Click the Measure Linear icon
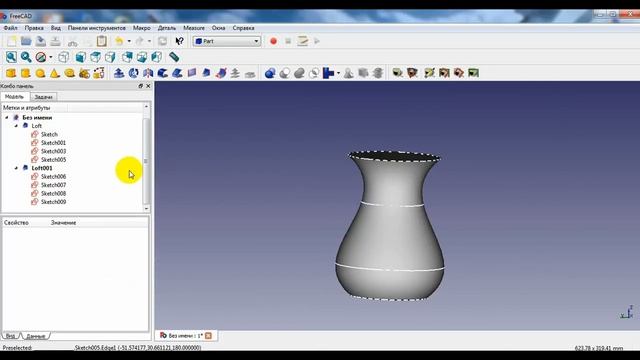 click(397, 73)
